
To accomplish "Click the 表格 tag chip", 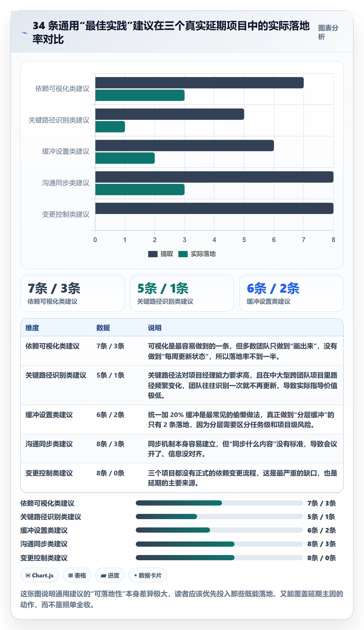I will tap(77, 575).
